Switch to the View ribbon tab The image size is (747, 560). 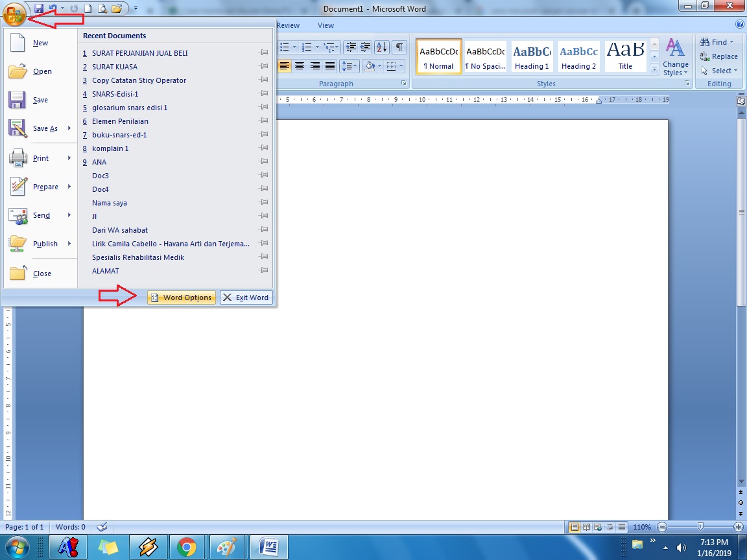coord(326,26)
